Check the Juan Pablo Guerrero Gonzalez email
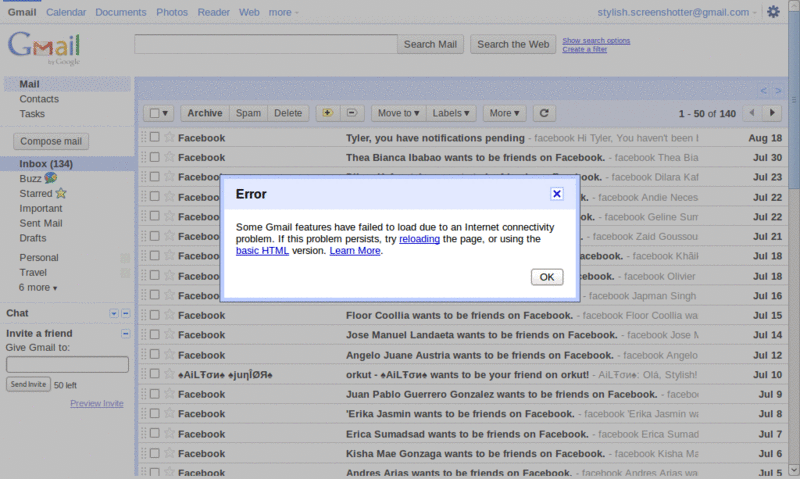800x479 pixels. 155,394
